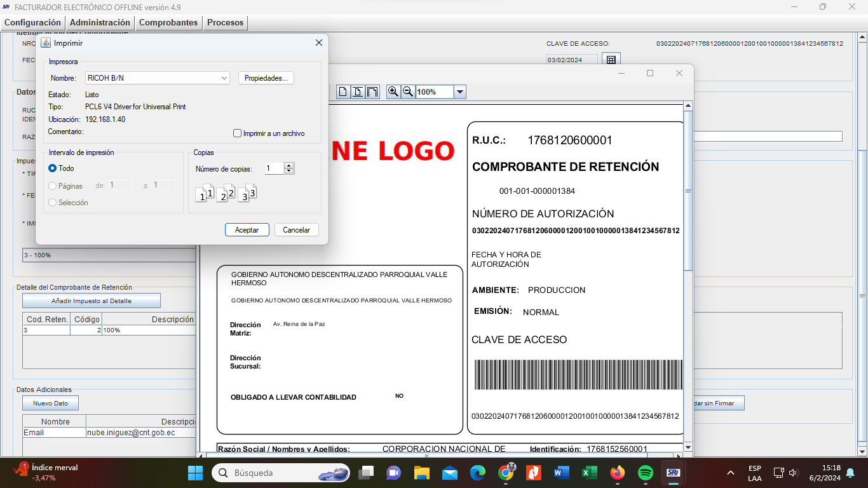Select the fit page view icon
Viewport: 868px width, 488px height.
pyautogui.click(x=358, y=91)
